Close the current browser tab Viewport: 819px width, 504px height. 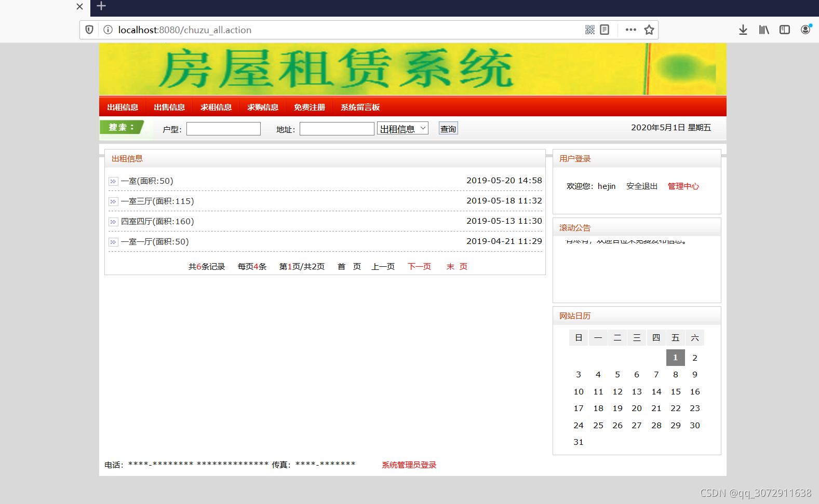point(79,7)
